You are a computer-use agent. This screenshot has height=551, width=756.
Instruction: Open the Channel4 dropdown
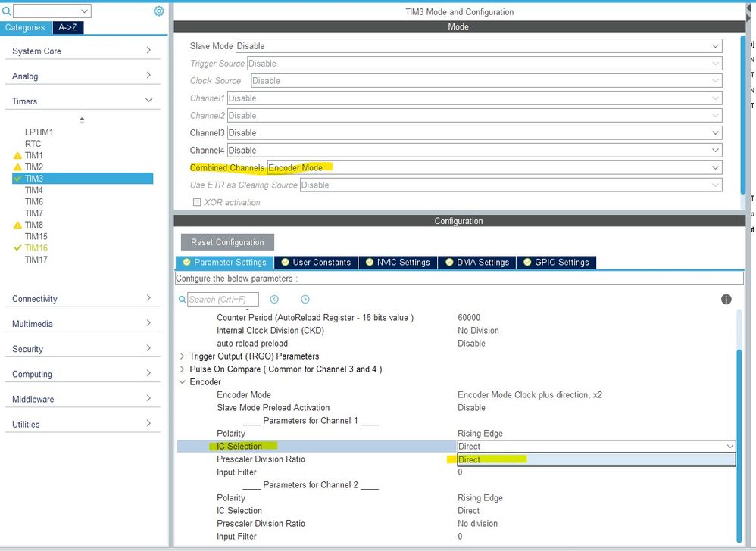click(x=474, y=151)
